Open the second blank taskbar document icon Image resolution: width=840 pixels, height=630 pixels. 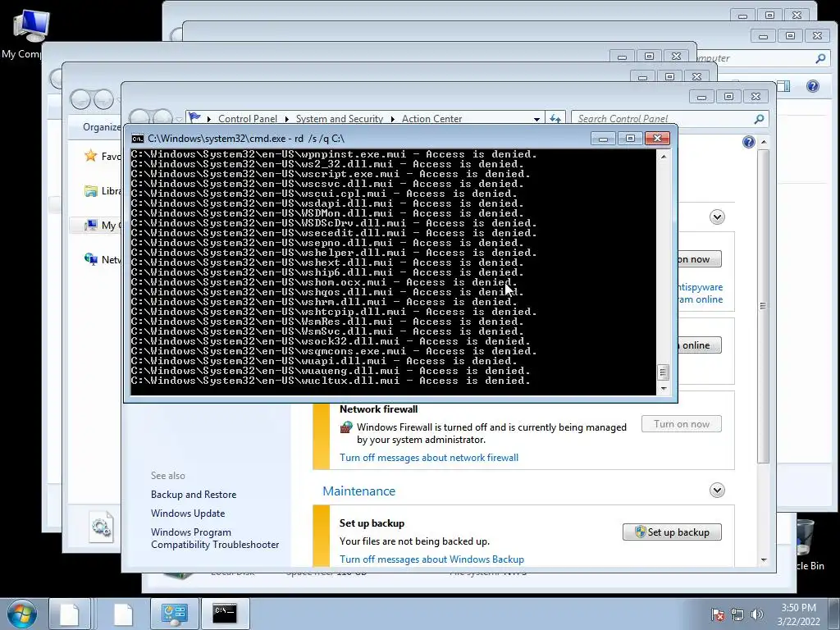[123, 614]
